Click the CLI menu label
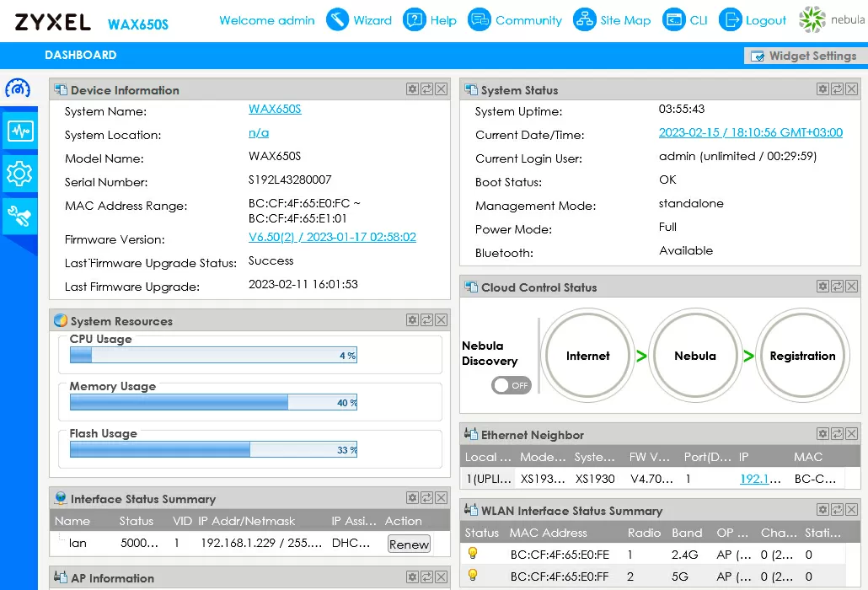Screen dimensions: 868x590 [x=699, y=20]
